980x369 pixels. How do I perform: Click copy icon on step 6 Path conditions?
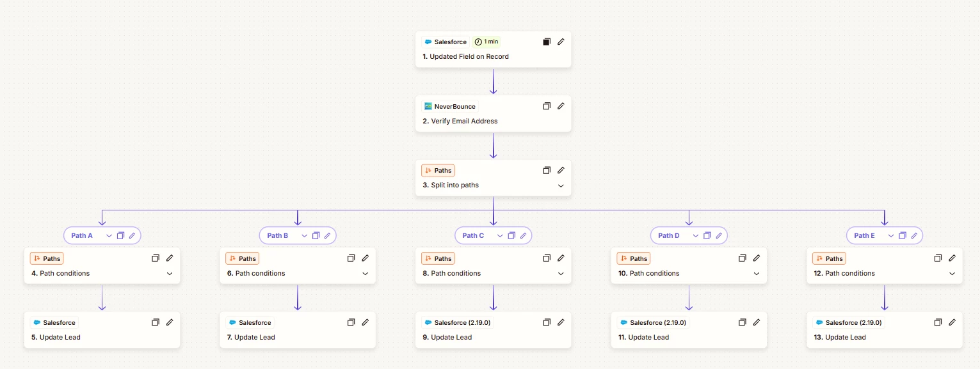351,258
